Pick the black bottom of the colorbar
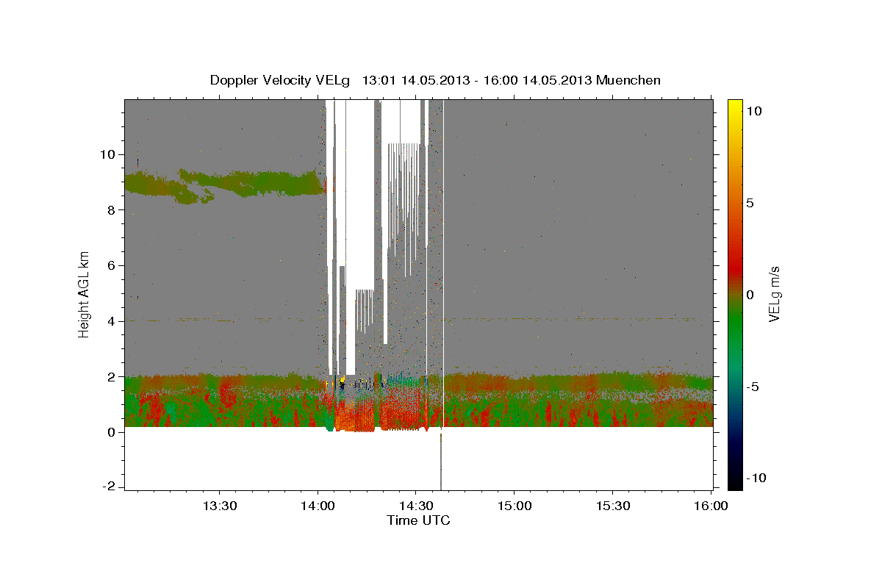Viewport: 882px width, 588px height. (735, 484)
